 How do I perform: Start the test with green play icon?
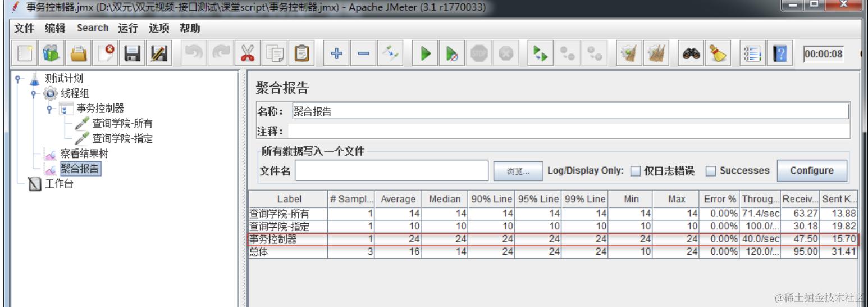tap(426, 53)
